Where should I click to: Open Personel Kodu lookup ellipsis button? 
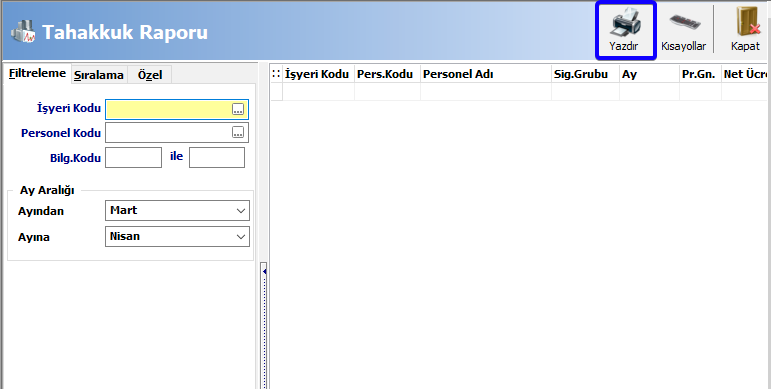[x=238, y=132]
